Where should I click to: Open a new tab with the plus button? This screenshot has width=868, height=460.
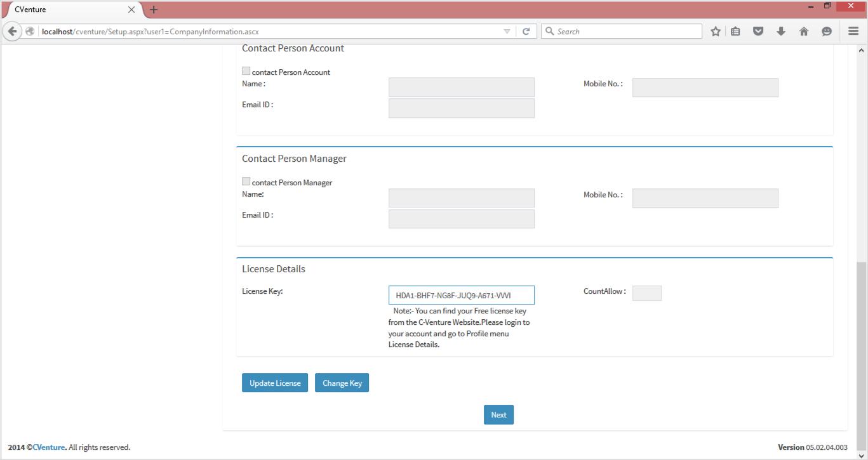pos(154,10)
